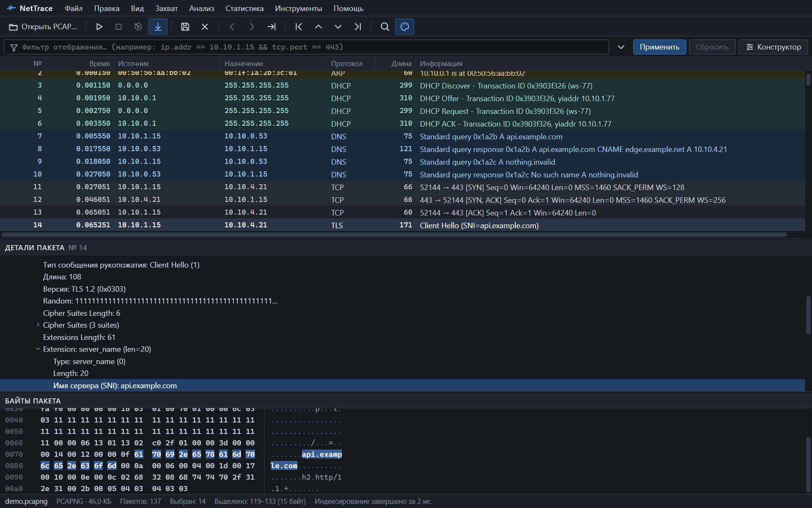Go to last packet icon
The height and width of the screenshot is (508, 812).
pyautogui.click(x=358, y=27)
